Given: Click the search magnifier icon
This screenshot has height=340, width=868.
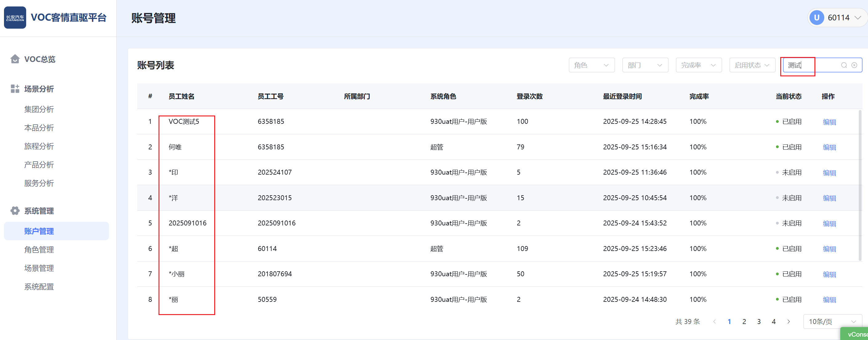Looking at the screenshot, I should click(x=844, y=65).
